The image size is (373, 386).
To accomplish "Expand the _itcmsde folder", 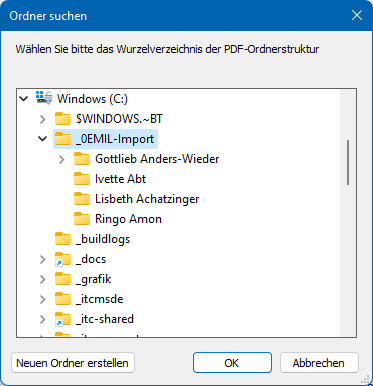I will tap(43, 299).
